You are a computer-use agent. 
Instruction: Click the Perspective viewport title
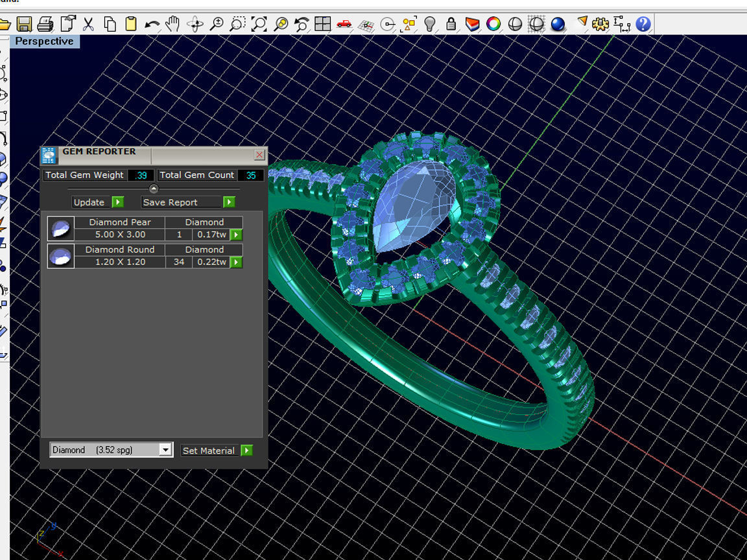click(44, 41)
